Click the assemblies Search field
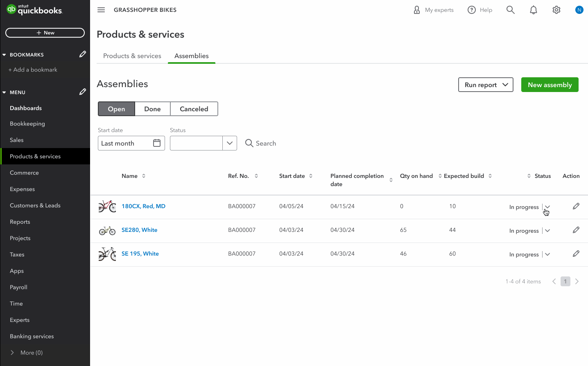The height and width of the screenshot is (366, 588). pos(261,143)
